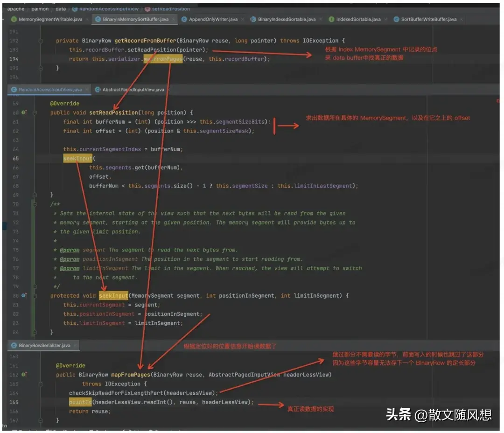Click line number 194 in the gutter
The image size is (504, 433).
tap(14, 59)
